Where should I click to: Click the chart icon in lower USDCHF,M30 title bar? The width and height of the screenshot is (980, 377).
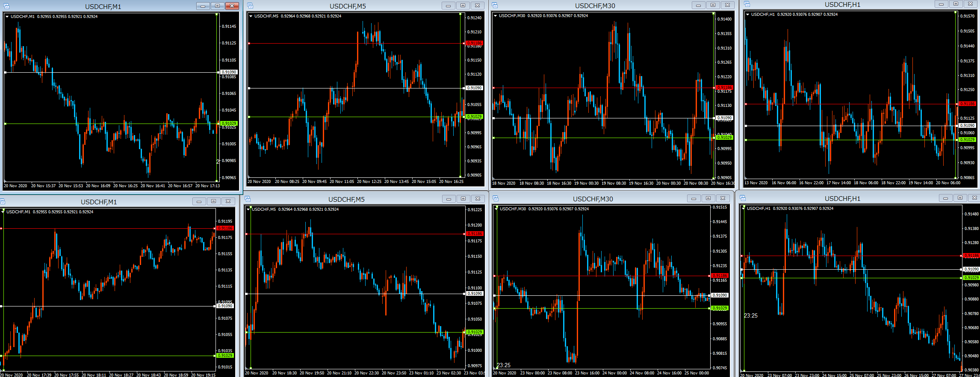pyautogui.click(x=496, y=198)
